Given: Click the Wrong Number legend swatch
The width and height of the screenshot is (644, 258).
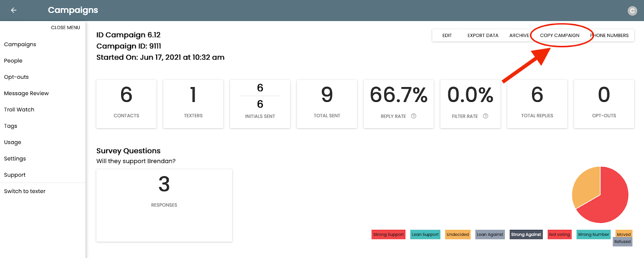Looking at the screenshot, I should (x=593, y=235).
